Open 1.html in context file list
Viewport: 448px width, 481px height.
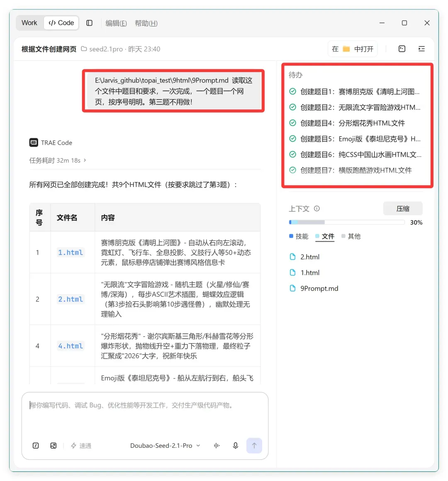click(310, 272)
